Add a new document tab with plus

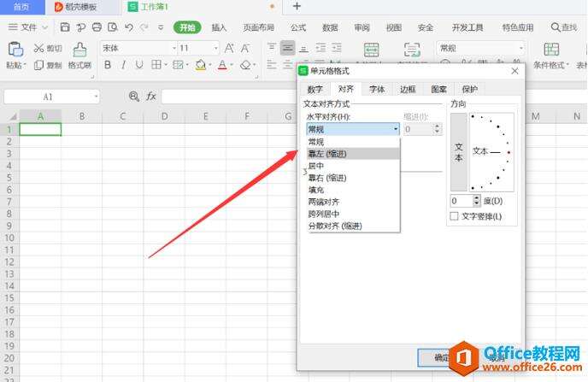click(297, 6)
